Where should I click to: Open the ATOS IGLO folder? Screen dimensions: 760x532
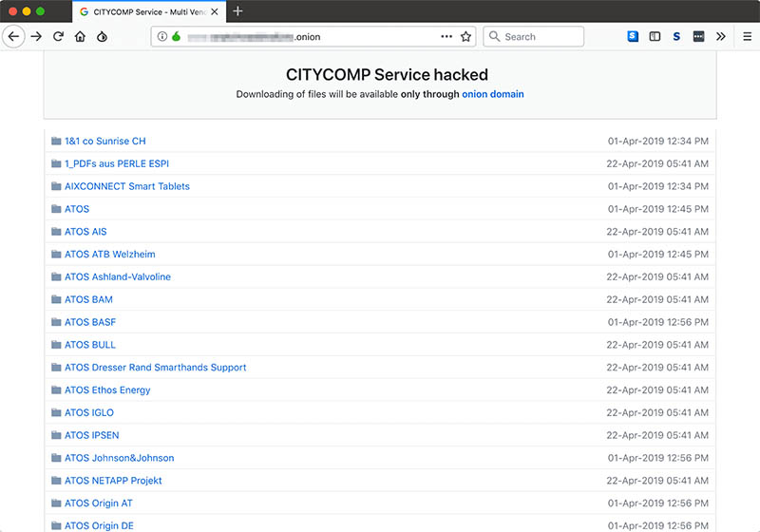click(89, 412)
